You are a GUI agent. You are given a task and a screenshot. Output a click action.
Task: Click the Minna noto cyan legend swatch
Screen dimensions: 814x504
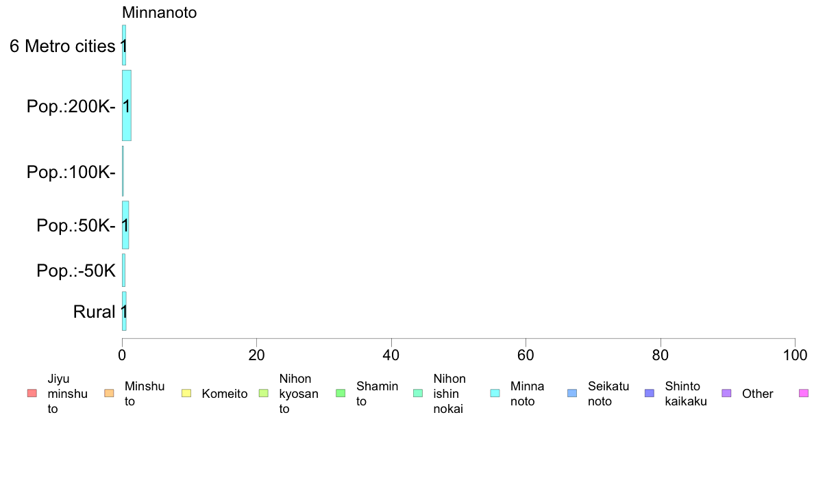(x=495, y=394)
